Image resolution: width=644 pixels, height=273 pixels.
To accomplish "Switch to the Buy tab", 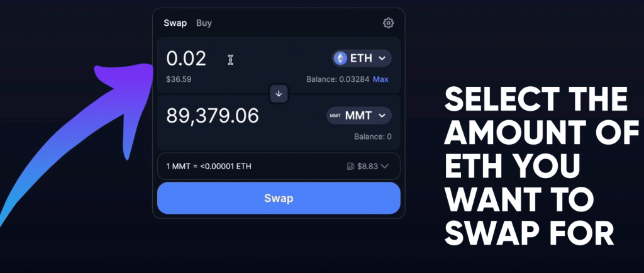I will coord(204,23).
